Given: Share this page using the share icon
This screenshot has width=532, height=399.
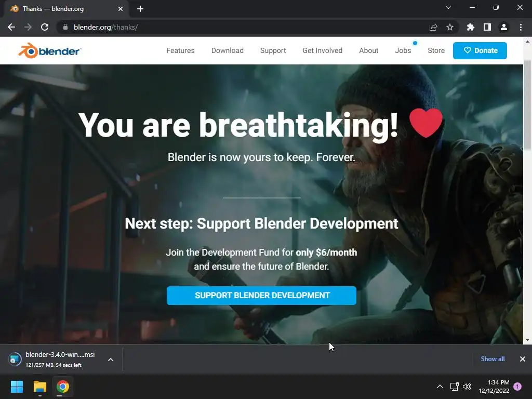Looking at the screenshot, I should click(433, 27).
